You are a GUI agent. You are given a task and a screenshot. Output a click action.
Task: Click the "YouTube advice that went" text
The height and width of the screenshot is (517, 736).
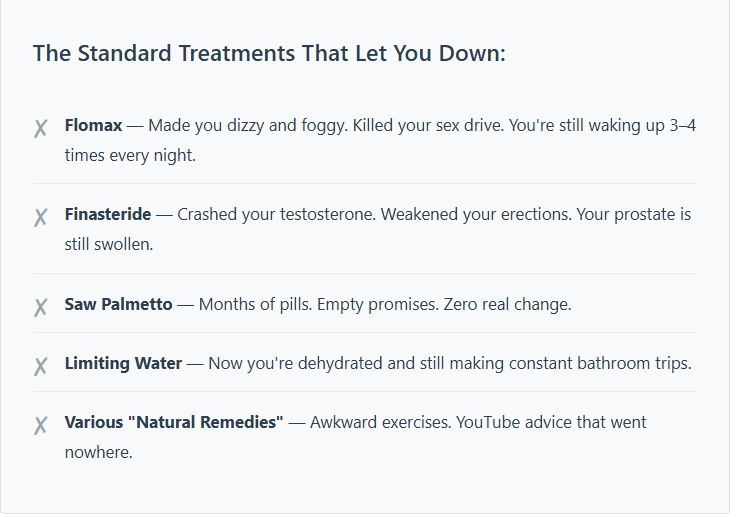point(551,423)
